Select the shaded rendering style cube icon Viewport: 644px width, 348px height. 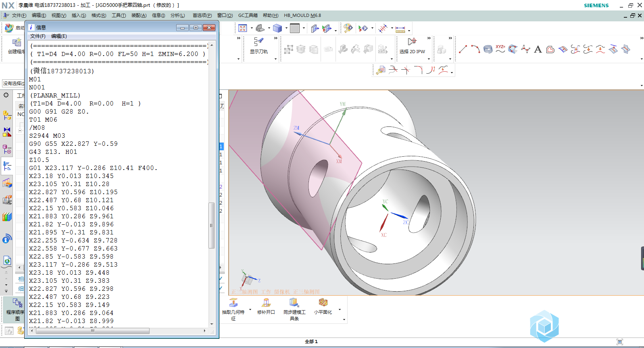pos(277,28)
